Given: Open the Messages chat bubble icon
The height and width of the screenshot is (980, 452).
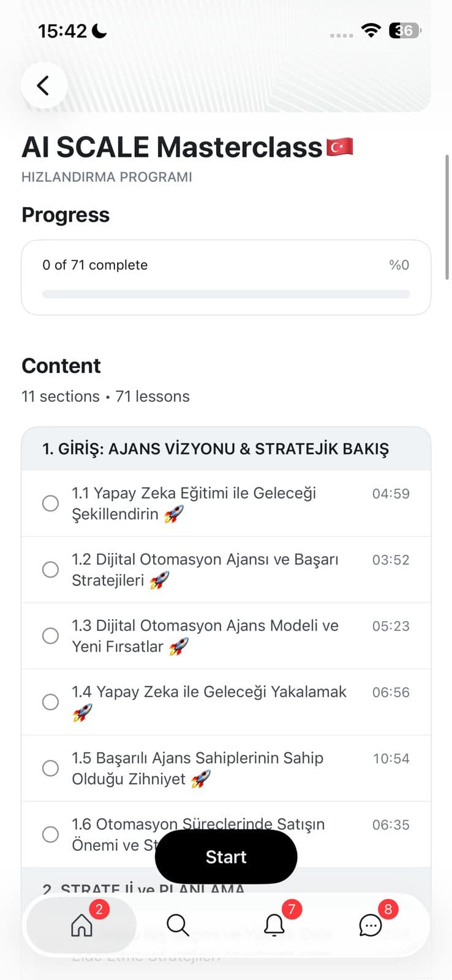Looking at the screenshot, I should click(x=370, y=925).
